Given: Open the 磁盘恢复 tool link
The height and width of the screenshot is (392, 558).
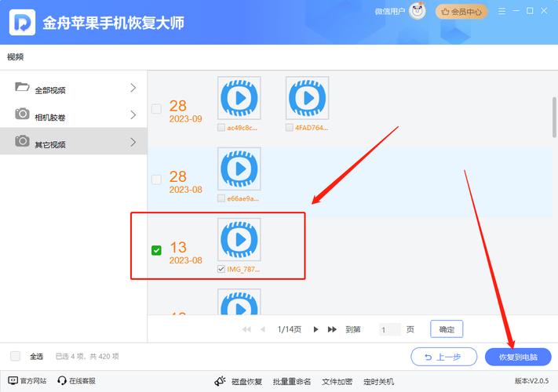Looking at the screenshot, I should point(246,381).
